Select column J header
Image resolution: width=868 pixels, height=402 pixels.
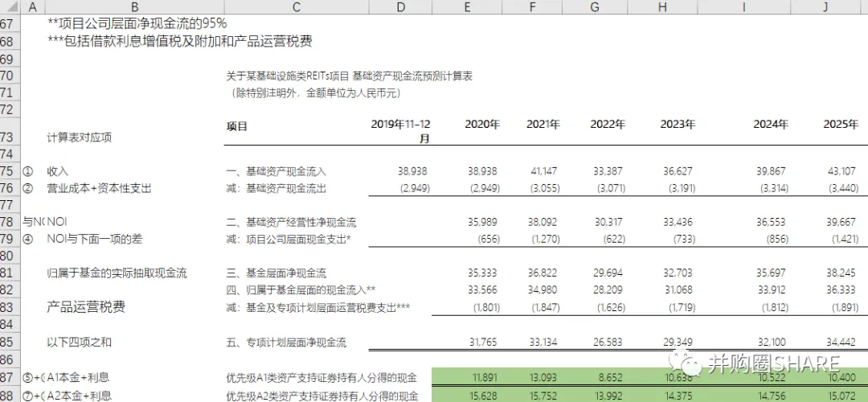[x=826, y=7]
